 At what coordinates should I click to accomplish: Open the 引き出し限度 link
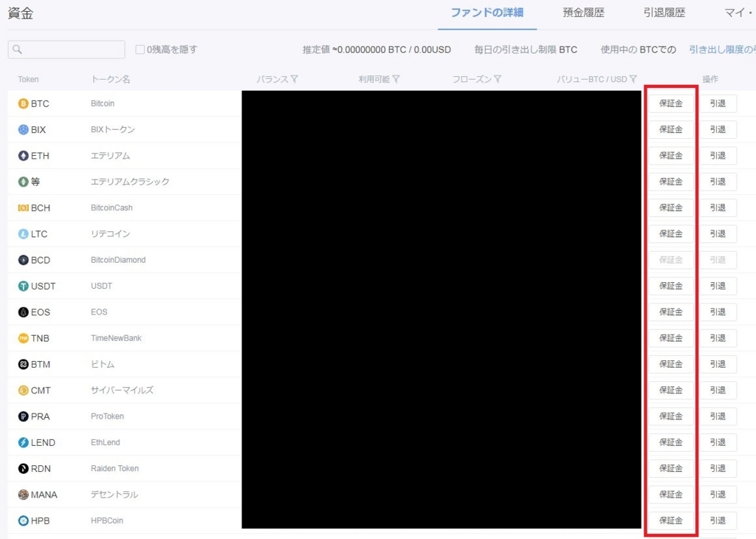722,49
